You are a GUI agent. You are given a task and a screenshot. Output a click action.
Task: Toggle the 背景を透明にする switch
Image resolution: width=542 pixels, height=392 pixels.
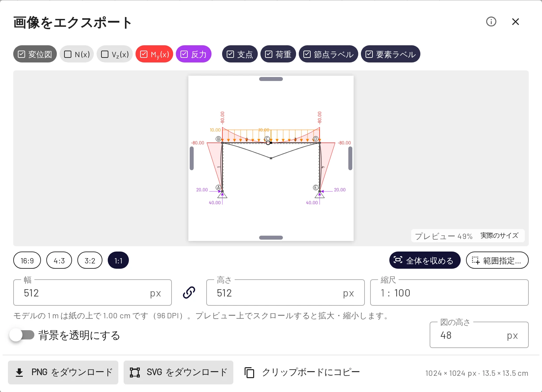(22, 335)
